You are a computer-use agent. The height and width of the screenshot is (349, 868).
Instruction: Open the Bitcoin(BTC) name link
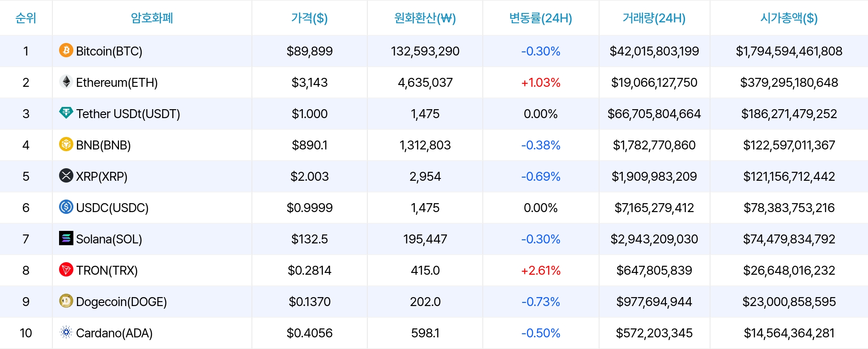[x=109, y=51]
